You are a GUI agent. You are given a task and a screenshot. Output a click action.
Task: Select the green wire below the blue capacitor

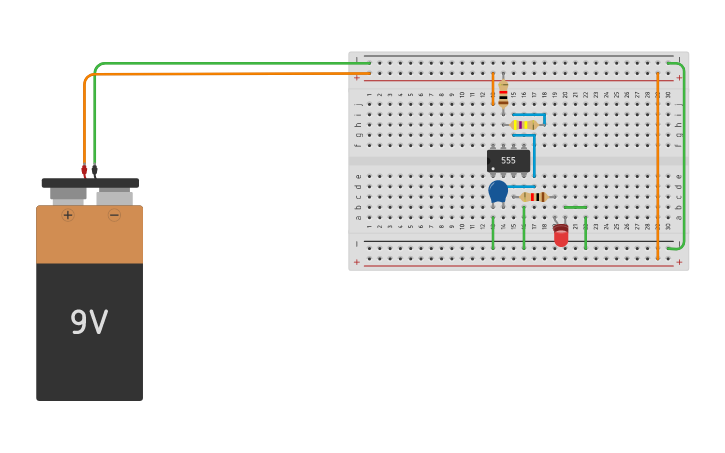point(493,232)
